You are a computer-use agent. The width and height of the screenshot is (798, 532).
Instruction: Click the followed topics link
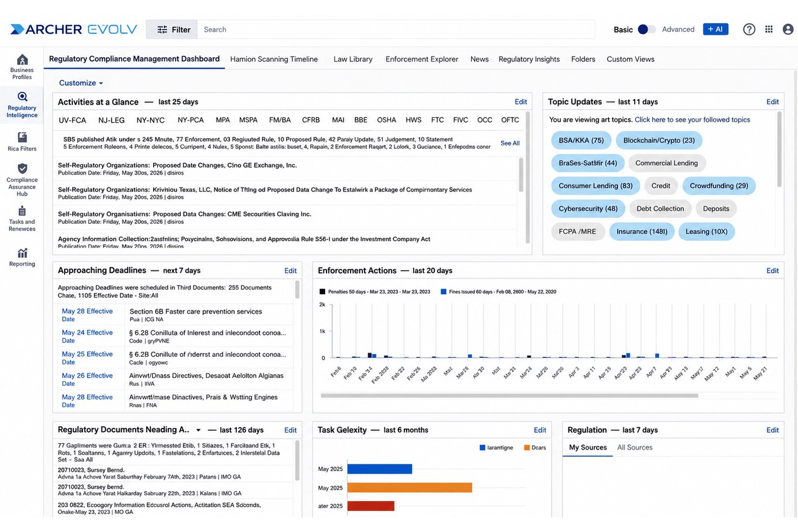point(692,120)
